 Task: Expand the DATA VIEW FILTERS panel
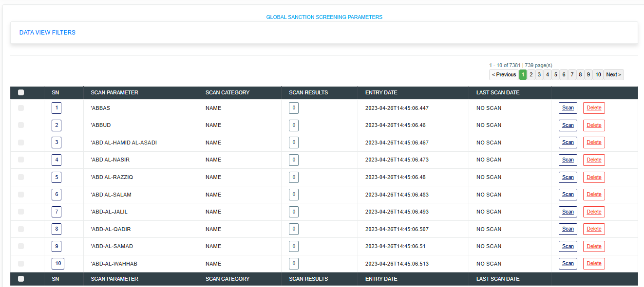[47, 32]
